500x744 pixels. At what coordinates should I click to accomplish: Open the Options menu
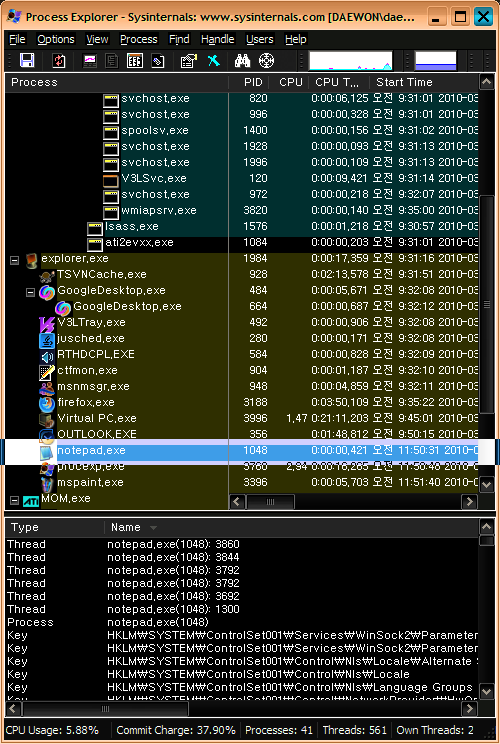click(x=56, y=39)
